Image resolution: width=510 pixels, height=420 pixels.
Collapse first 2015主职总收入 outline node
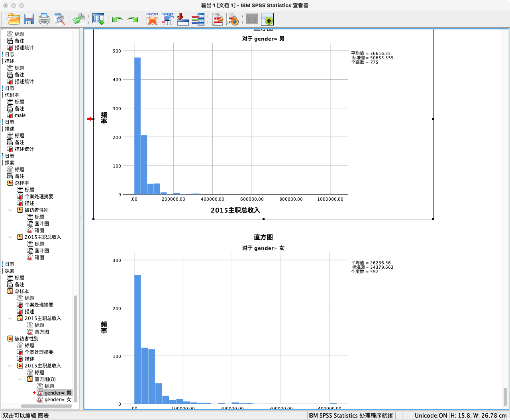10,237
